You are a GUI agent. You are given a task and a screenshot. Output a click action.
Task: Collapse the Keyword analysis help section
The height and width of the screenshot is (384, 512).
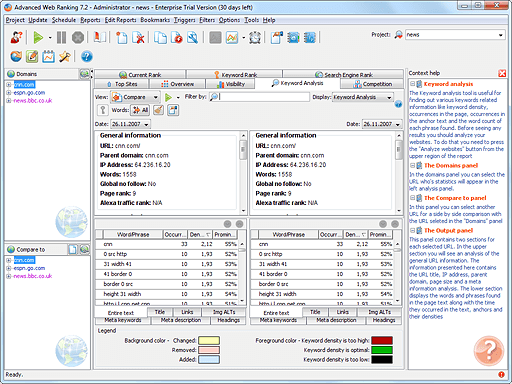pos(413,84)
